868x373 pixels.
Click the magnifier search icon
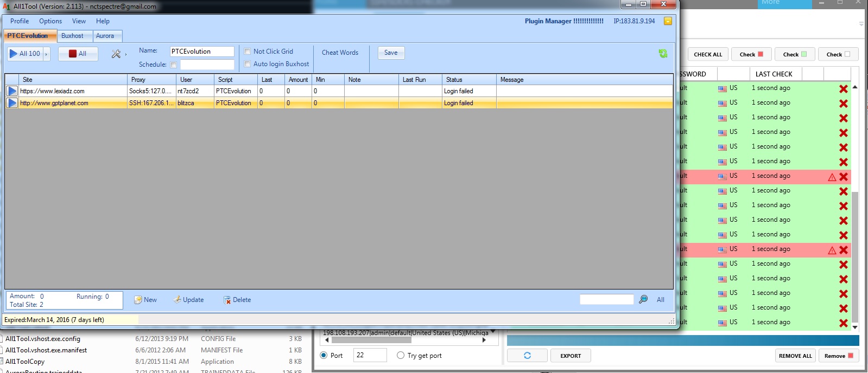643,299
